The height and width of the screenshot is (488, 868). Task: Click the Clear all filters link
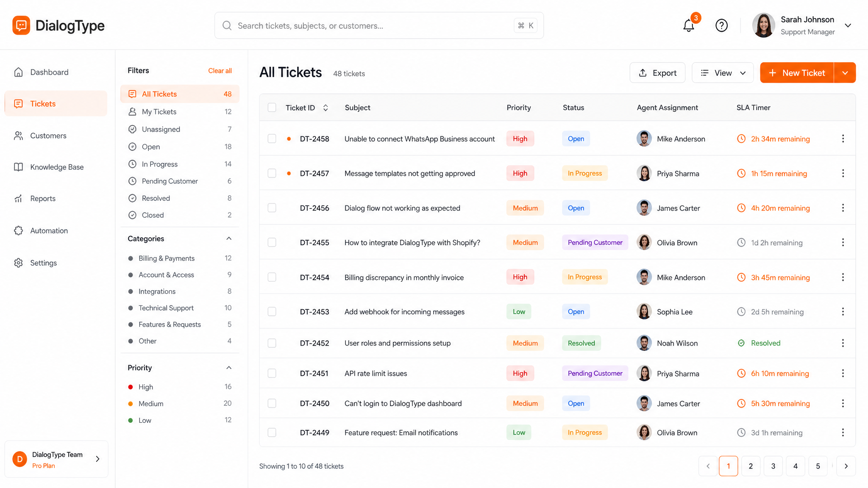(x=220, y=71)
